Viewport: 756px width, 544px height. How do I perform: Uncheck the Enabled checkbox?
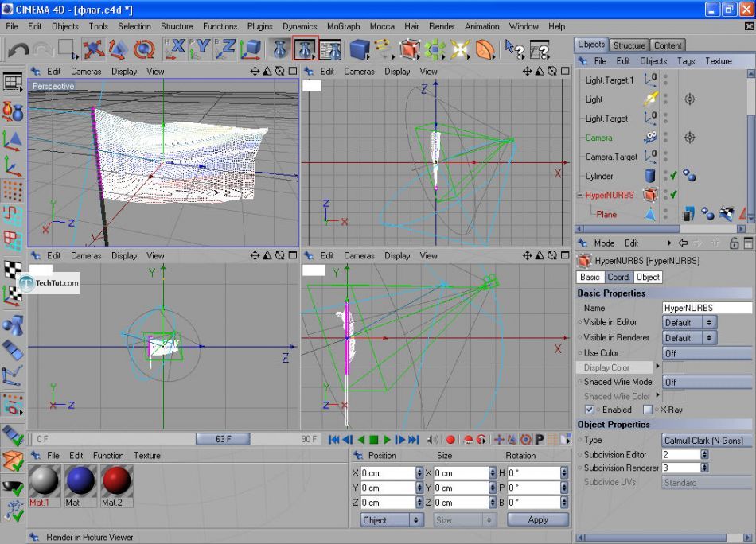[x=590, y=410]
